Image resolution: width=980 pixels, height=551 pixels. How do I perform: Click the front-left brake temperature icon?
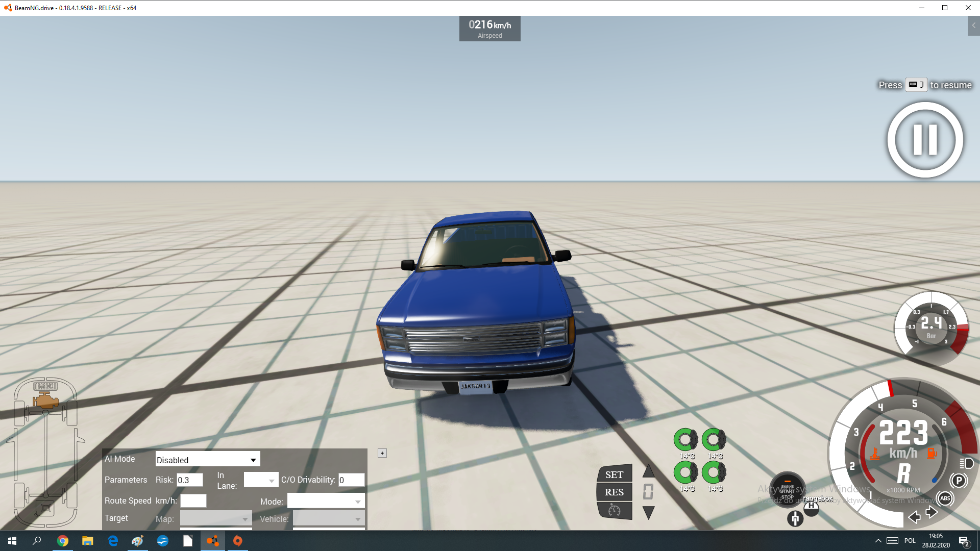[685, 439]
